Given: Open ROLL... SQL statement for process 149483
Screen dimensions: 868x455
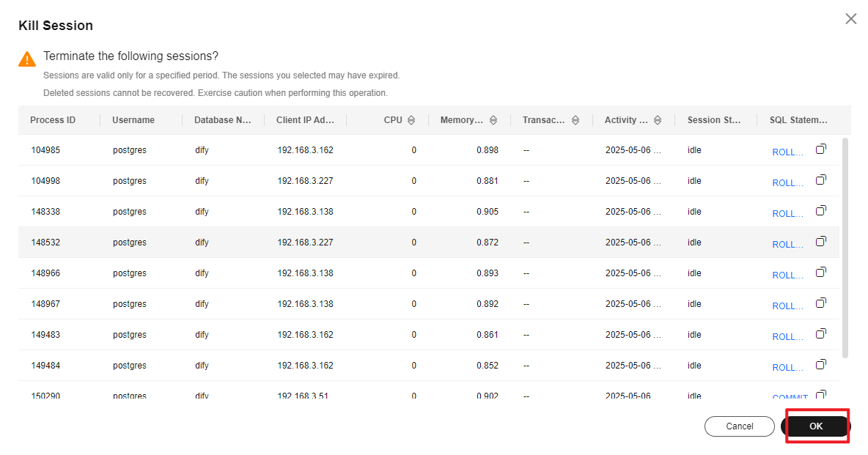Looking at the screenshot, I should coord(788,337).
